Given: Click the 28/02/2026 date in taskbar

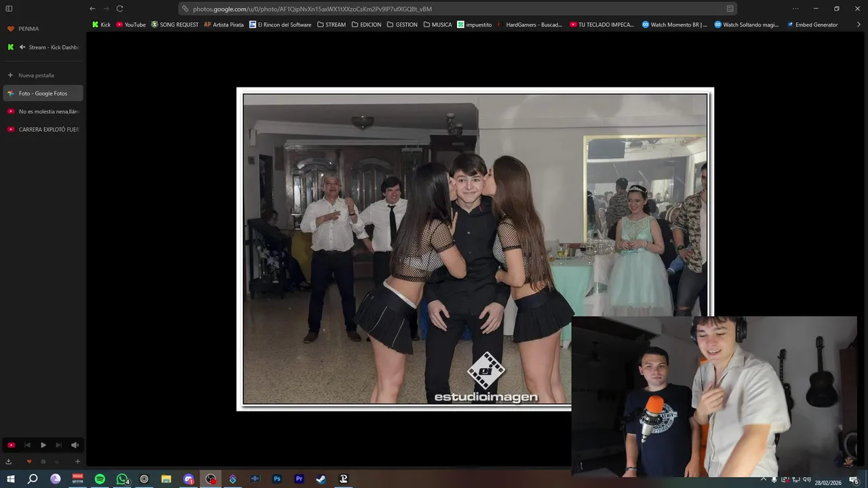Looking at the screenshot, I should (828, 483).
